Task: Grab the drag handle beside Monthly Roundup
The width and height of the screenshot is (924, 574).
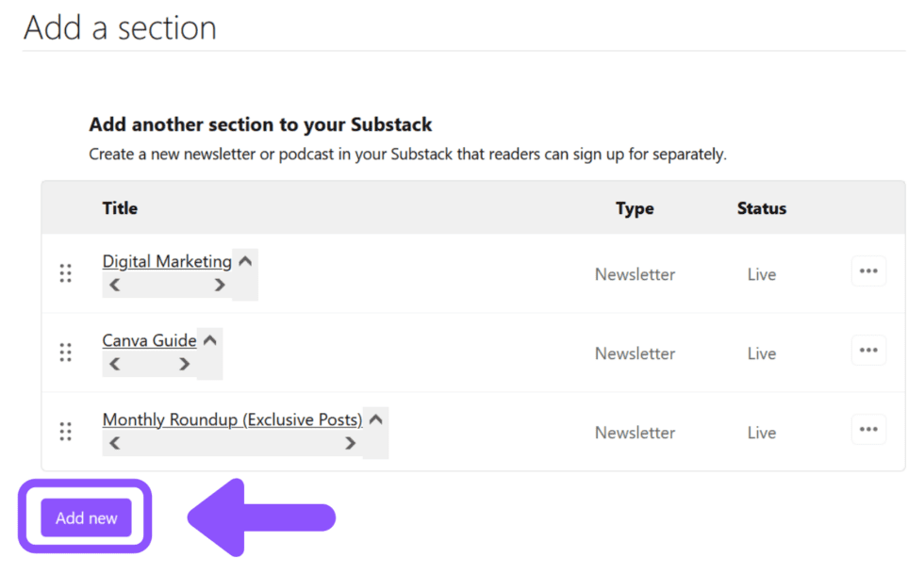Action: [x=66, y=432]
